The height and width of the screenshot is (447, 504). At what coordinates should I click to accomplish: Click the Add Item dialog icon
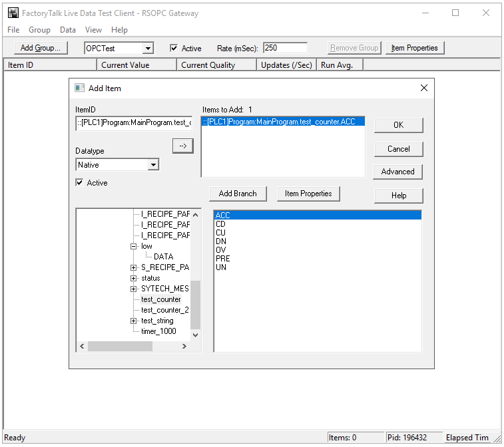tap(79, 88)
